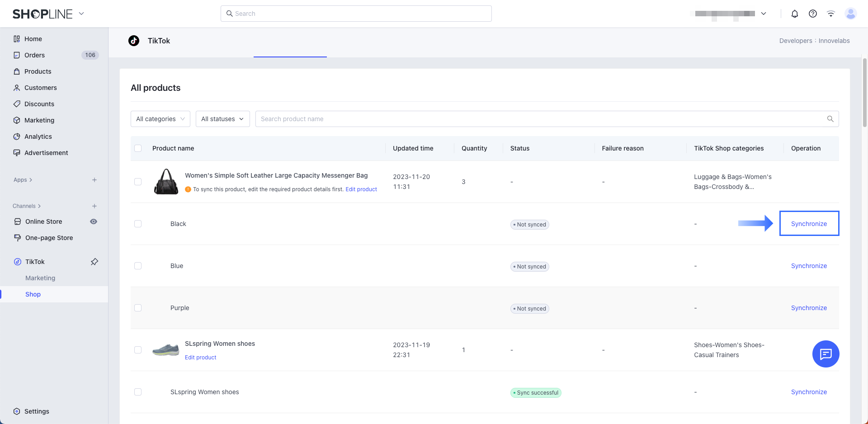Click Edit product under SLspring Women shoes

(x=200, y=358)
